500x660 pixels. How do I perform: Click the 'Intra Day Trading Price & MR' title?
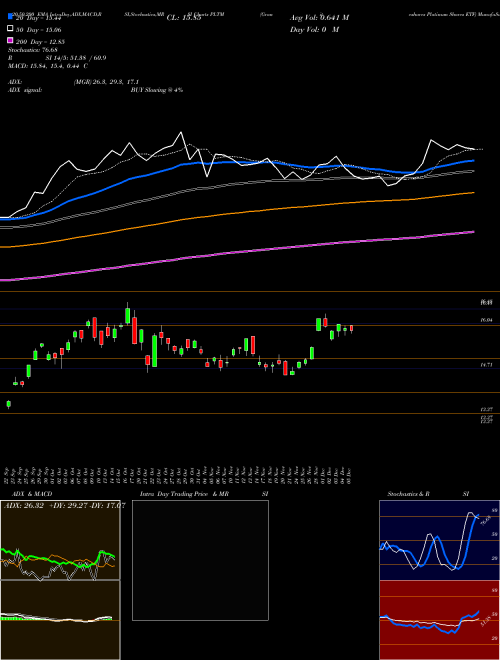pyautogui.click(x=184, y=494)
